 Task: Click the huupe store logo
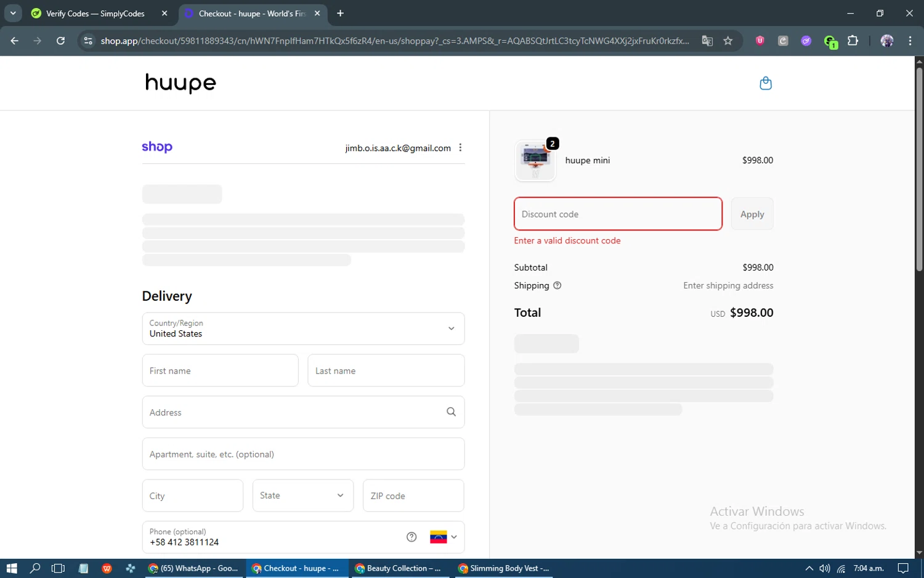click(180, 83)
